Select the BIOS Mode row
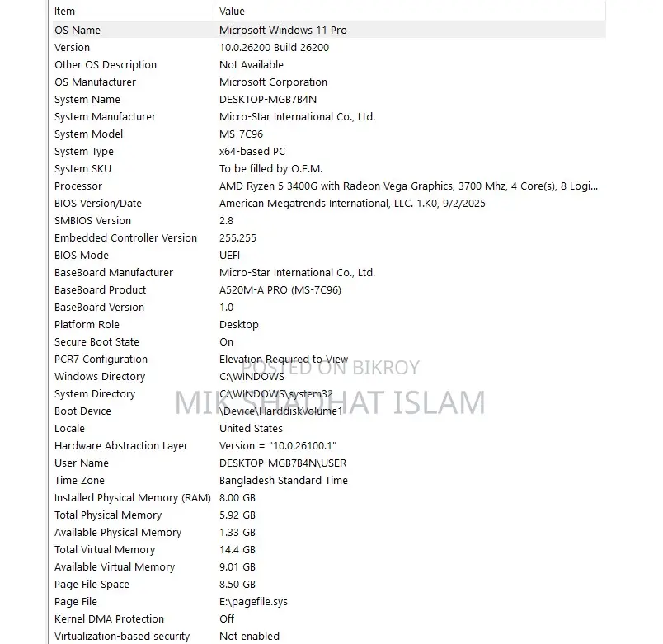 pyautogui.click(x=329, y=256)
